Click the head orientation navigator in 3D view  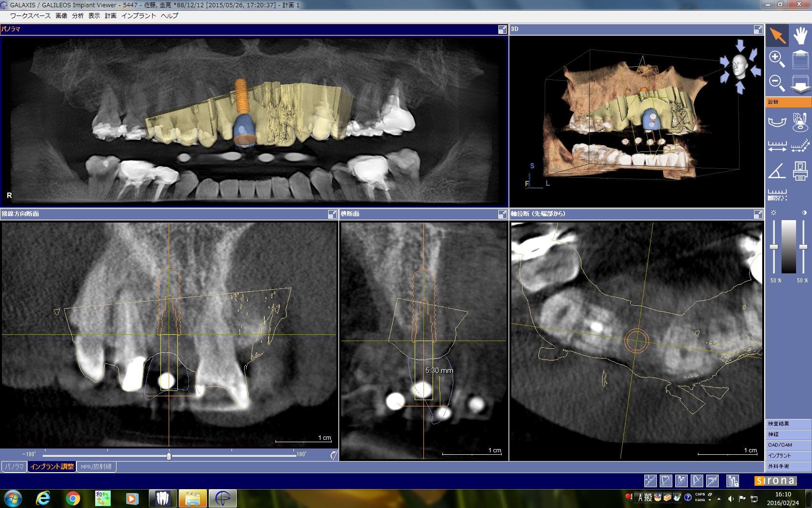pyautogui.click(x=739, y=66)
